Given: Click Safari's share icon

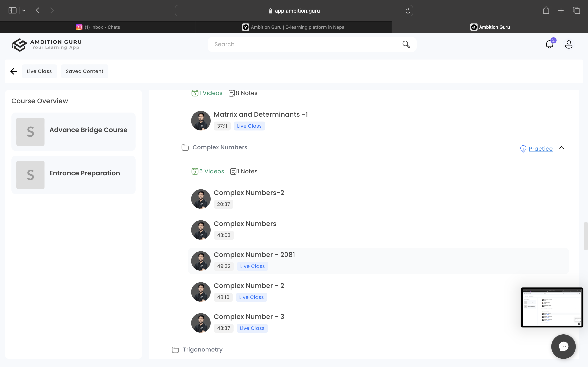Looking at the screenshot, I should pos(546,10).
